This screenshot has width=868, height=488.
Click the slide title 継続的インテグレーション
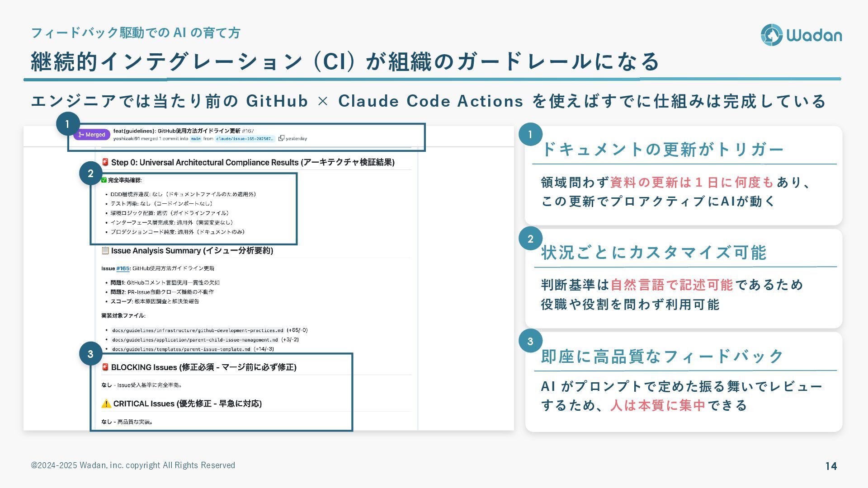pos(345,61)
